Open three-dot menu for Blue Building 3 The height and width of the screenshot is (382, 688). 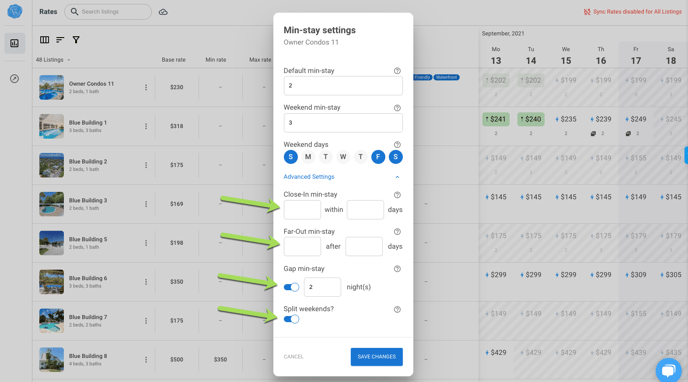pyautogui.click(x=146, y=204)
